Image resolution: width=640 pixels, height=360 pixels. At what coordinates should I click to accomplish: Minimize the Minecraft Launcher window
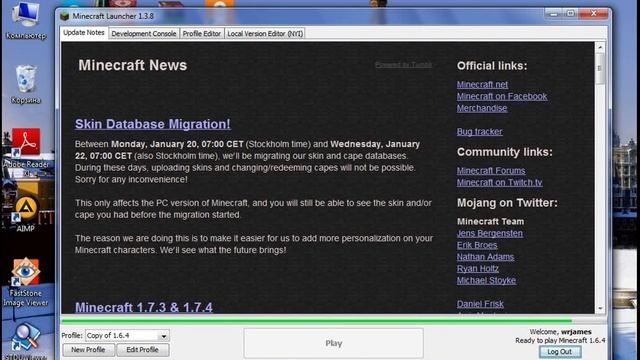coord(553,14)
